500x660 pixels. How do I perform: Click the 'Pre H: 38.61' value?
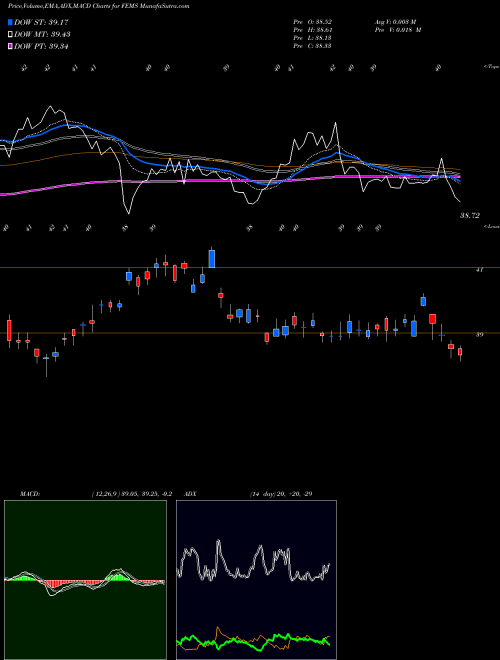click(312, 30)
